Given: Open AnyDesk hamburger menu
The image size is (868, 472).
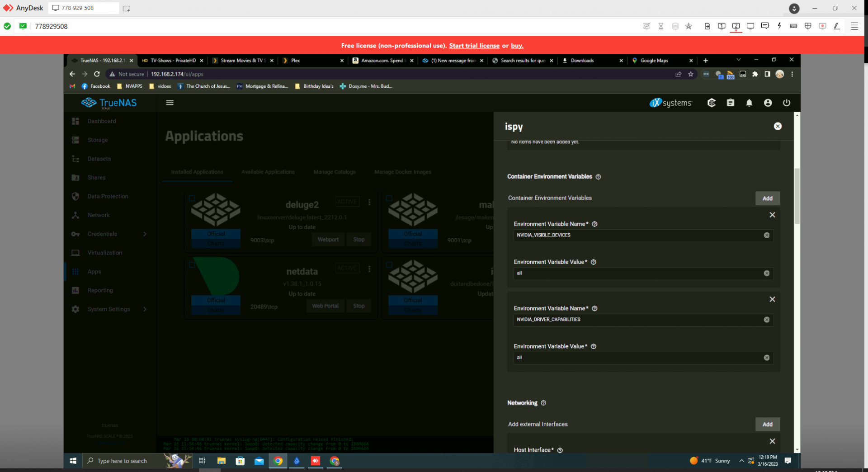Looking at the screenshot, I should (x=854, y=26).
